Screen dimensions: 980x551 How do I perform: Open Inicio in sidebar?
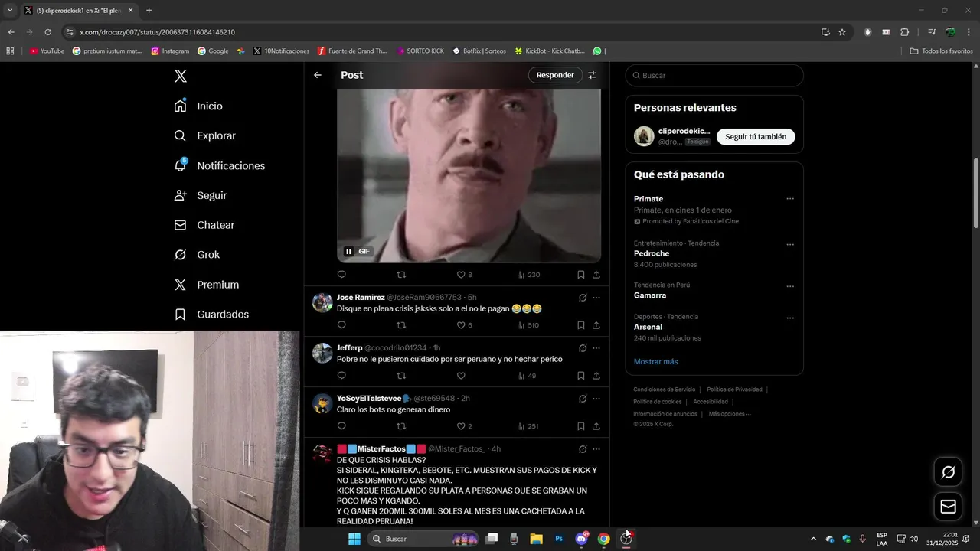199,106
